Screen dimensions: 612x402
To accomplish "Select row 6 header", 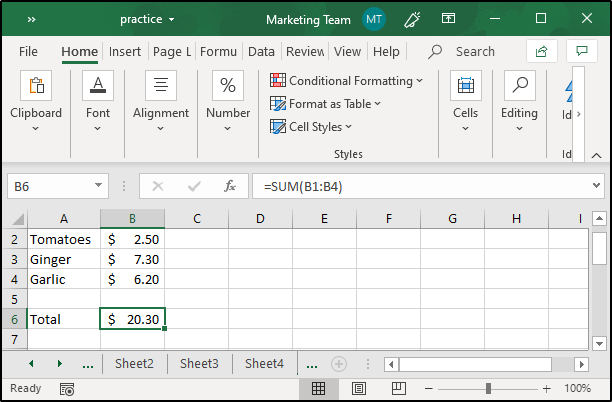I will [x=14, y=319].
